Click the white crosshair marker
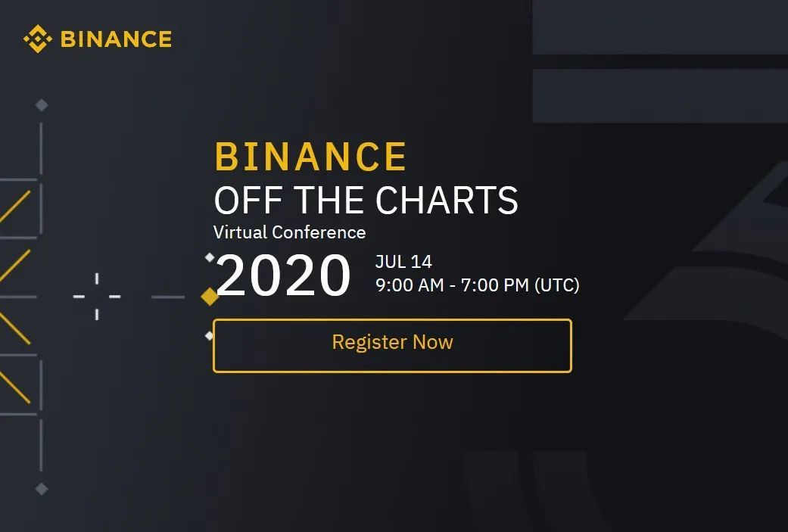Viewport: 788px width, 532px height. pos(97,297)
